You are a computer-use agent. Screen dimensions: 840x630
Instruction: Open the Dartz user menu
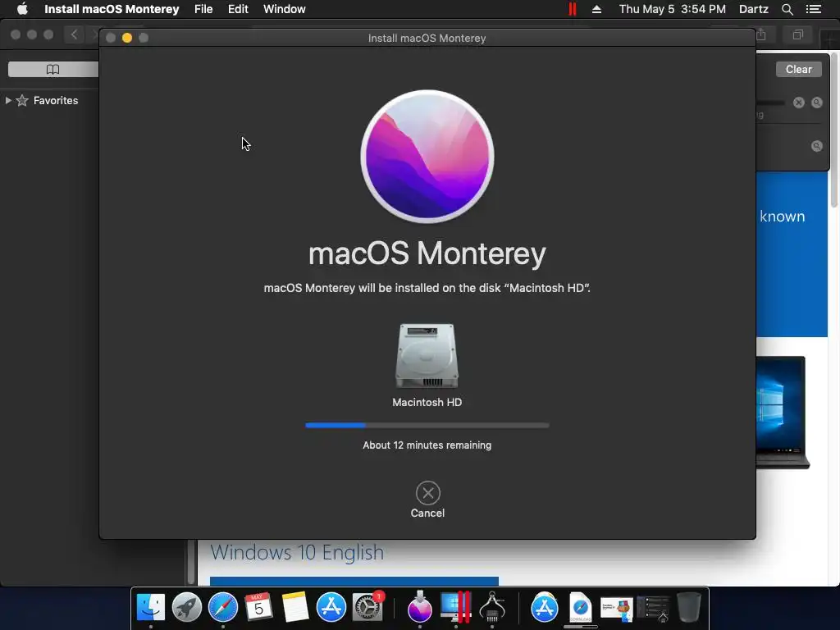pyautogui.click(x=753, y=9)
